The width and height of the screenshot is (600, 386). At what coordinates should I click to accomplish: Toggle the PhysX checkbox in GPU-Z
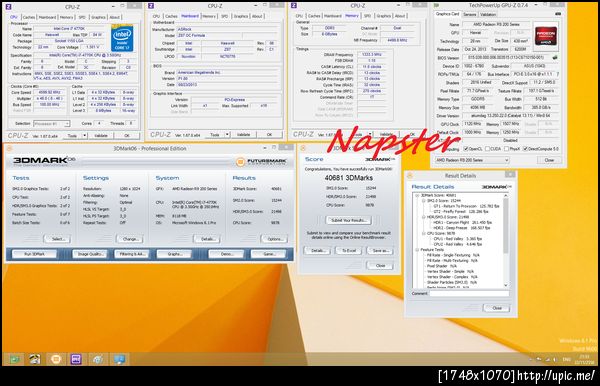pos(507,148)
